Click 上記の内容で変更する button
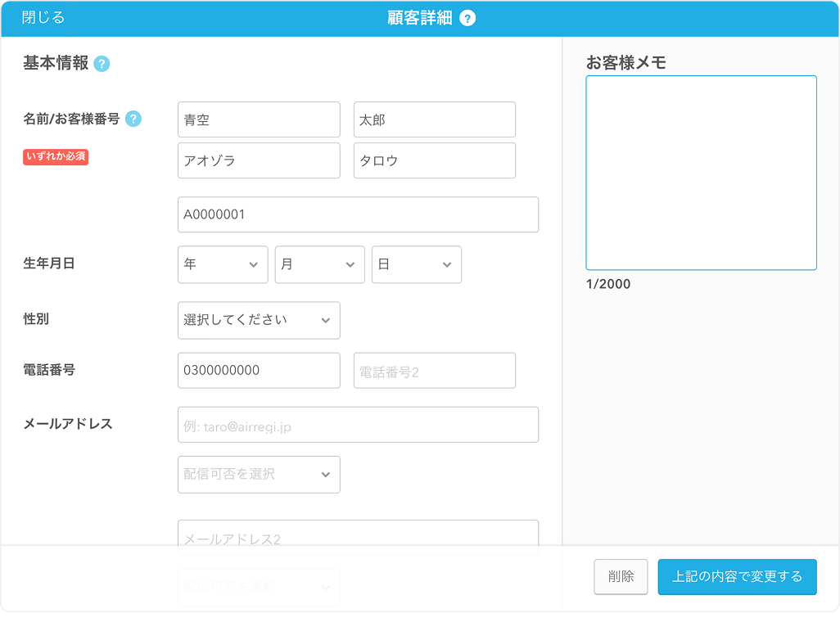 737,576
